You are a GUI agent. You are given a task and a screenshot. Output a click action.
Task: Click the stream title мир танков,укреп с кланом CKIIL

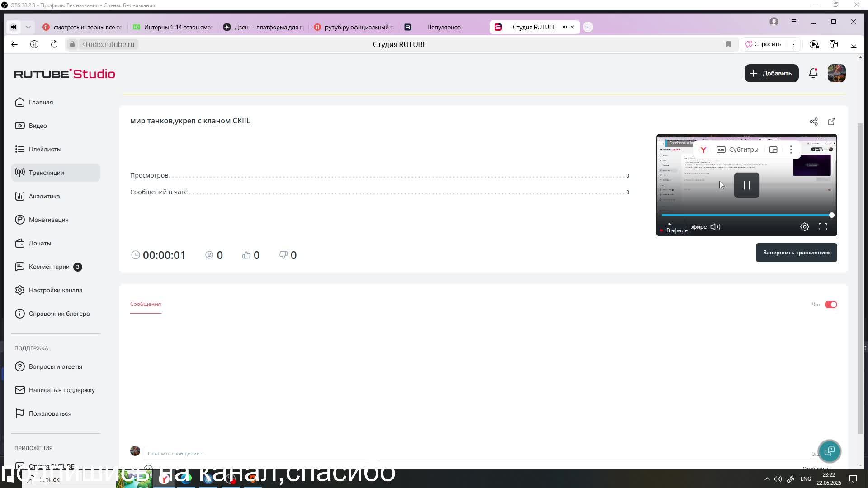click(x=190, y=121)
